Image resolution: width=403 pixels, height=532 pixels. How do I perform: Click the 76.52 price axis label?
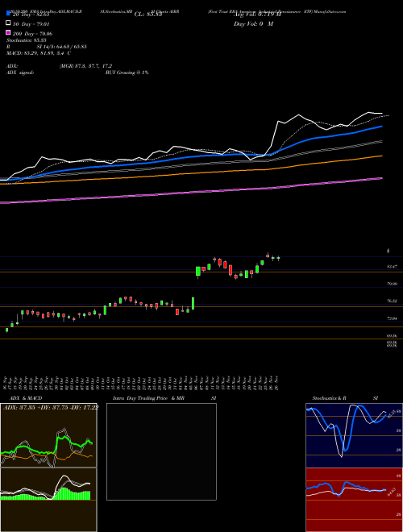click(x=392, y=301)
